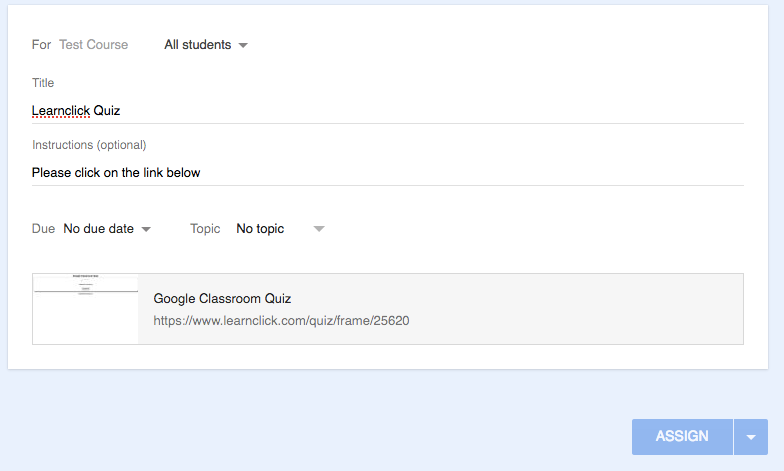Open the learnclick.com/quiz/frame/25620 URL
Viewport: 784px width, 471px height.
tap(281, 320)
